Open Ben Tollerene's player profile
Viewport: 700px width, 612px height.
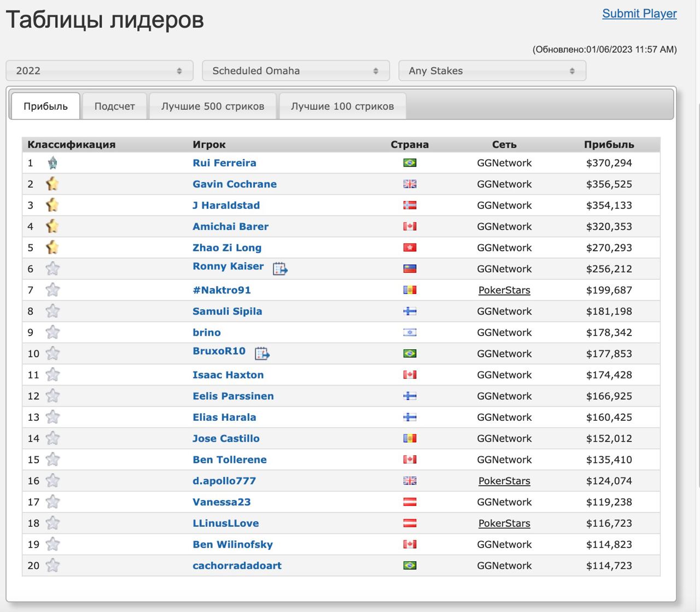(230, 460)
